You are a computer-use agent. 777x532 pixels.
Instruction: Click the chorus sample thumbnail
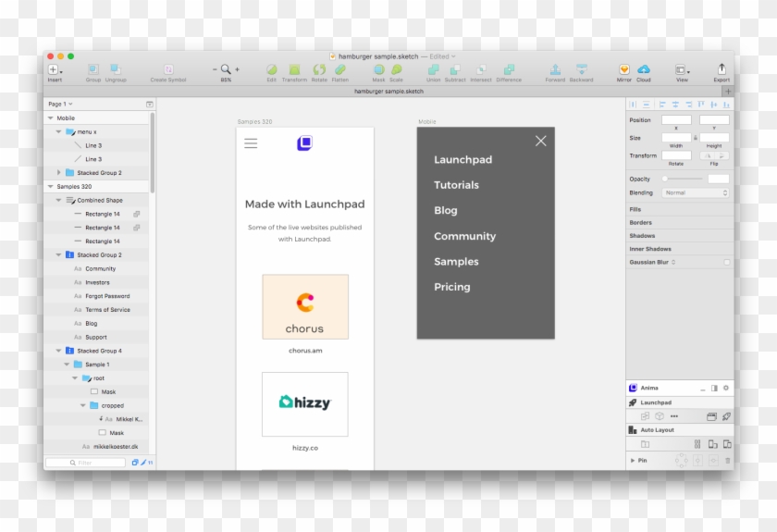point(305,307)
